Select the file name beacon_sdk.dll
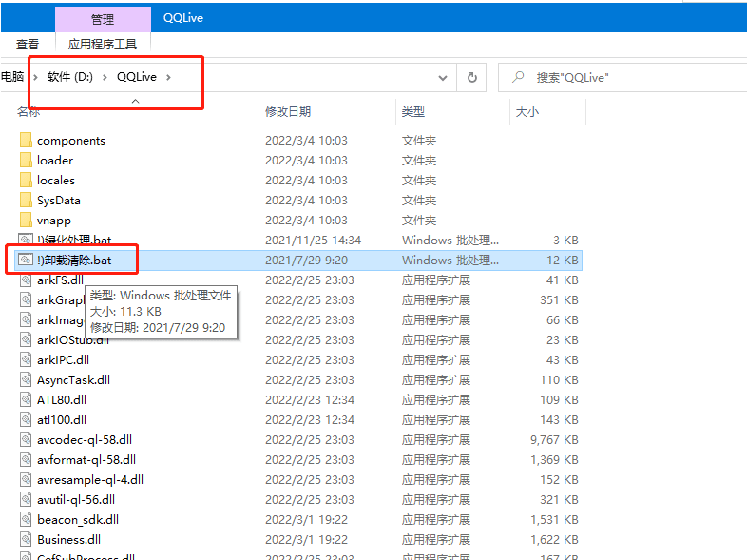The width and height of the screenshot is (747, 560). click(78, 520)
